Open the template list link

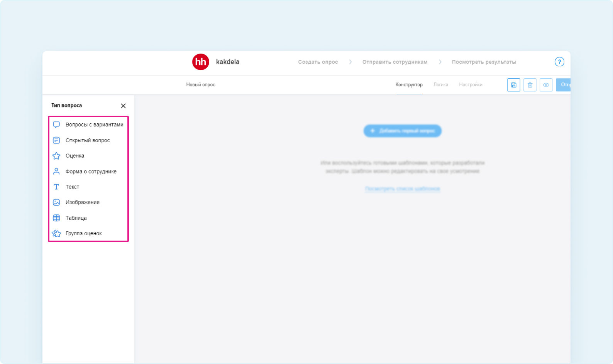[403, 189]
